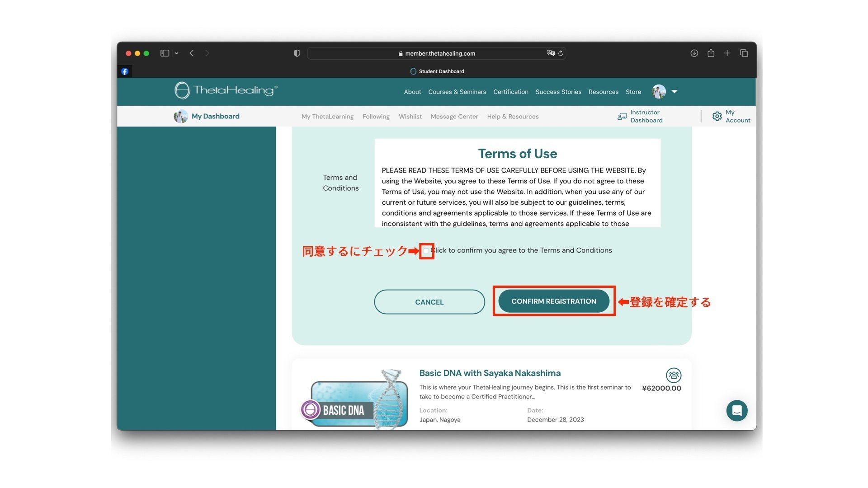Open the Safari share icon
This screenshot has width=868, height=488.
coord(711,53)
